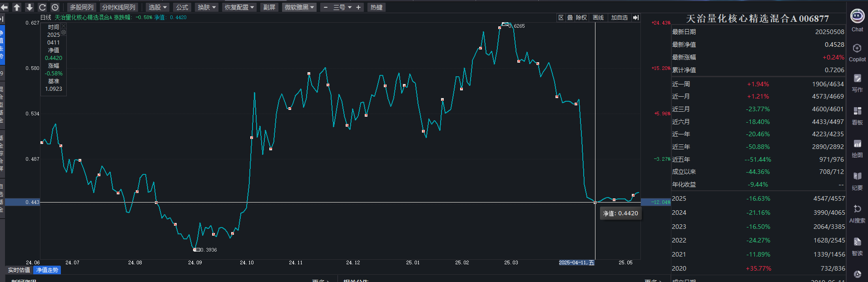This screenshot has height=282, width=868.
Task: Open the Chat robot assistant
Action: [857, 17]
